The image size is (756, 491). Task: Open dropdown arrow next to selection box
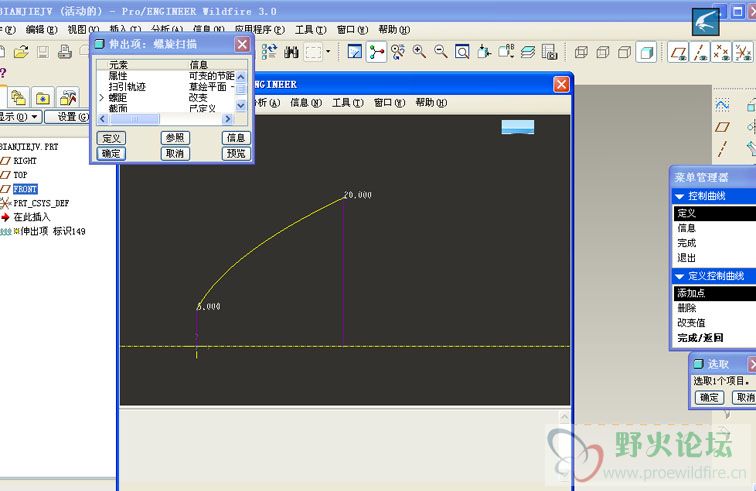pos(328,52)
